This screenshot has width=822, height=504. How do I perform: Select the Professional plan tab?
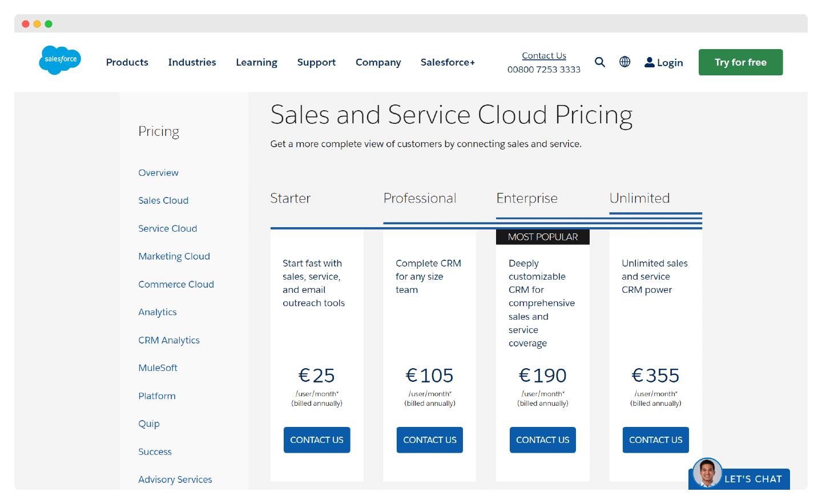click(420, 198)
